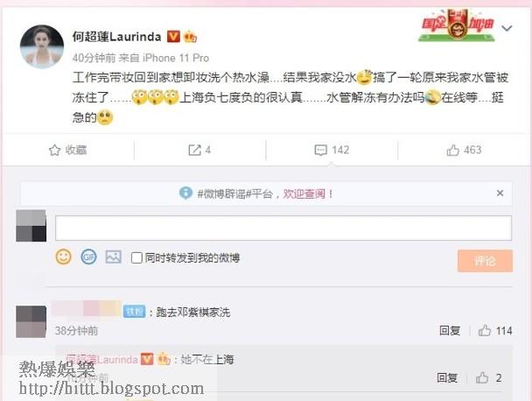This screenshot has width=532, height=401.
Task: Expand the post options chevron at top right
Action: pyautogui.click(x=507, y=28)
